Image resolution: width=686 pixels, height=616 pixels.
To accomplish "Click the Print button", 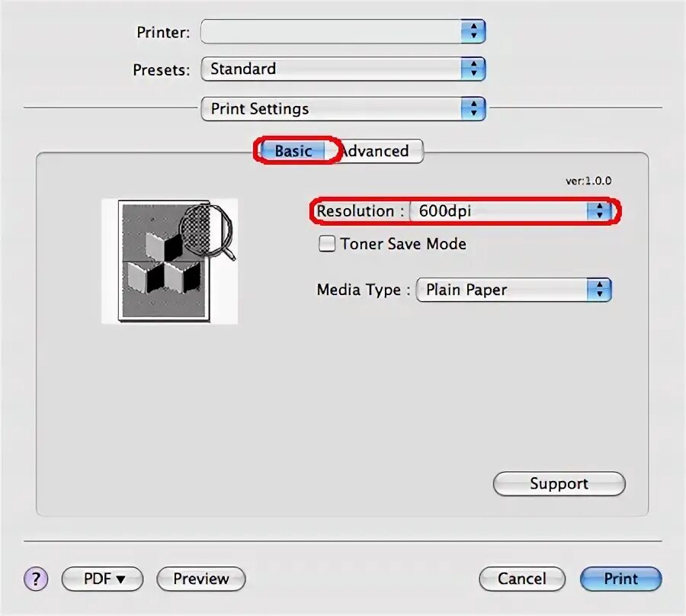I will coord(620,579).
